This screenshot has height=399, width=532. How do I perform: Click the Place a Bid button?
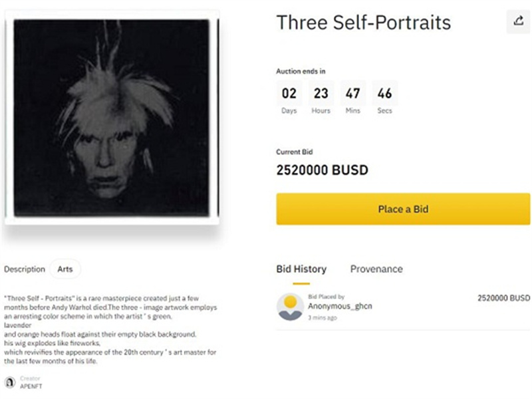tap(403, 209)
